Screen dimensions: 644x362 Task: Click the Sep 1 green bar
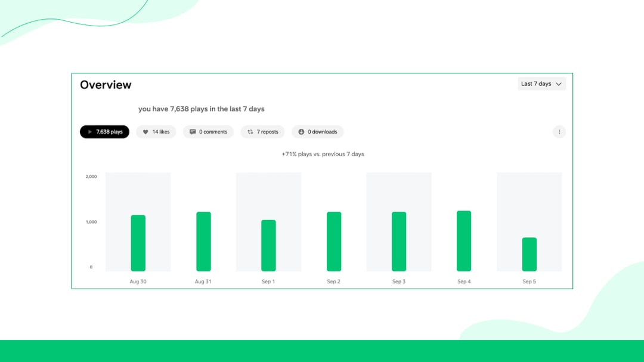tap(268, 246)
